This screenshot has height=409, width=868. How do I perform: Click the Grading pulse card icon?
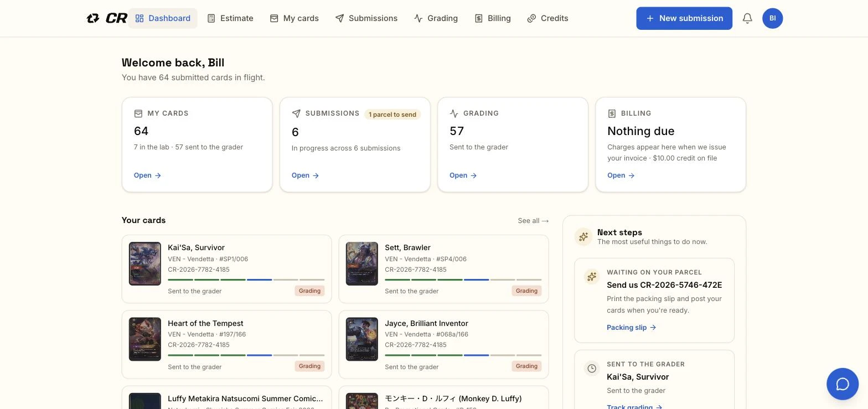click(454, 113)
